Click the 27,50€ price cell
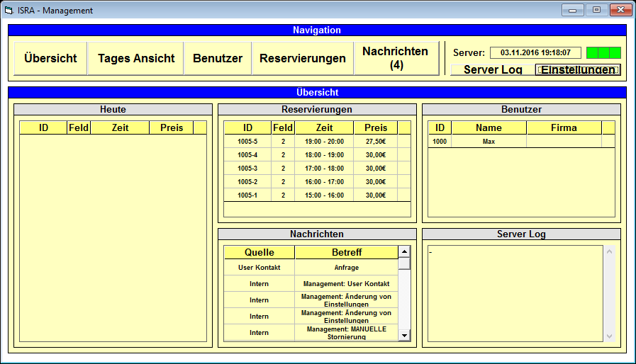Screen dimensions: 636x364 pyautogui.click(x=376, y=142)
